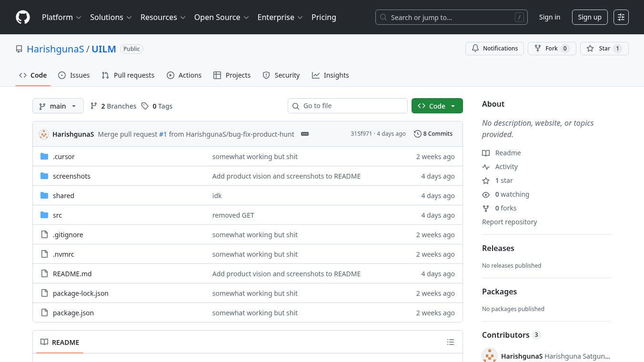Open the package.json file
644x362 pixels.
(x=73, y=313)
